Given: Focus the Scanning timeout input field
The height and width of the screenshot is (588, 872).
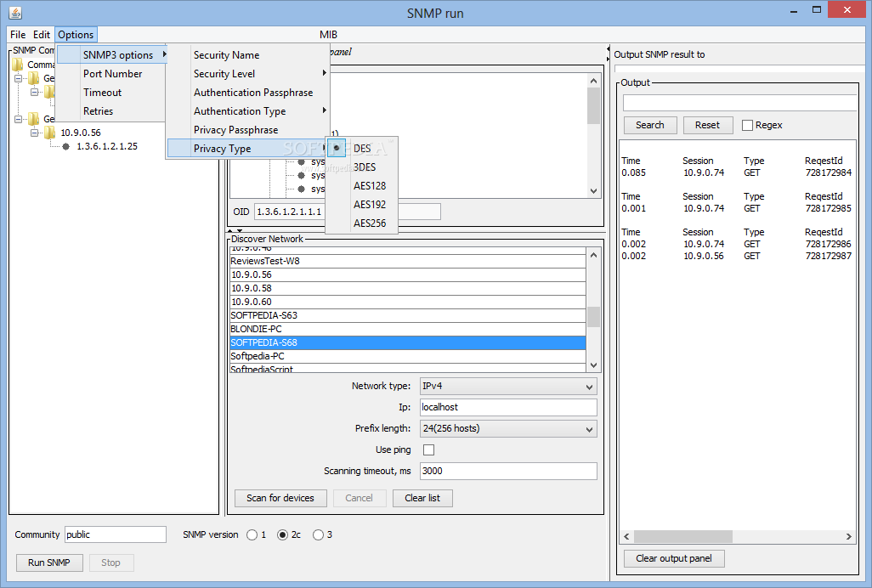Looking at the screenshot, I should (x=508, y=472).
